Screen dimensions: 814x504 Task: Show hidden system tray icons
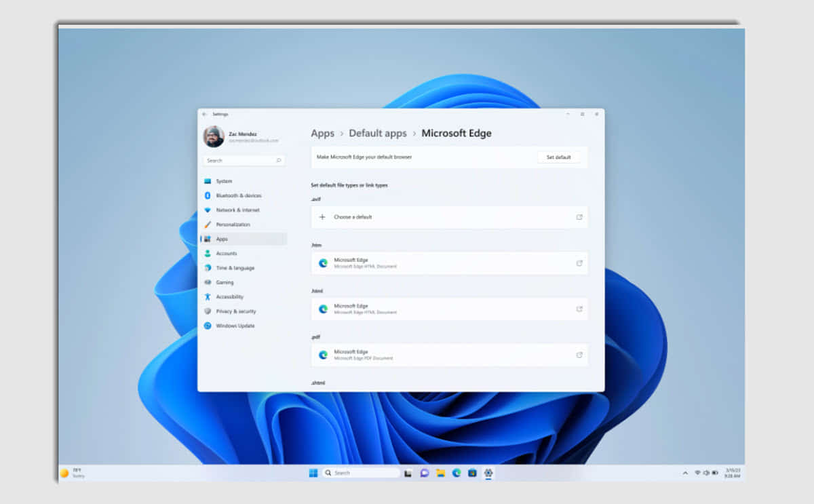tap(685, 473)
